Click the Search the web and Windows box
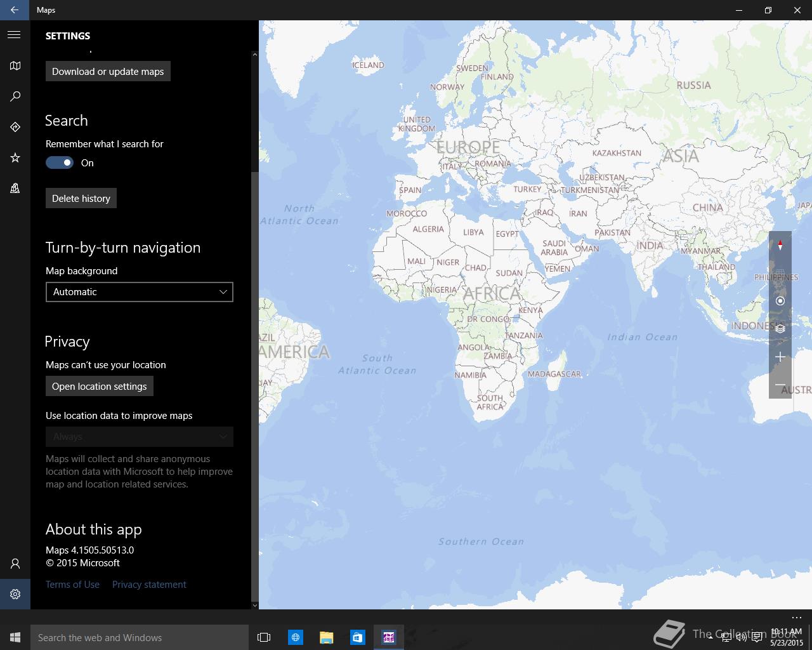Screen dimensions: 812x650 [140, 637]
